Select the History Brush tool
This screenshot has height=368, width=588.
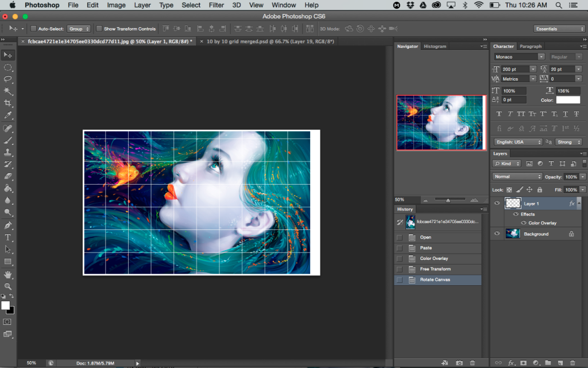[x=7, y=164]
